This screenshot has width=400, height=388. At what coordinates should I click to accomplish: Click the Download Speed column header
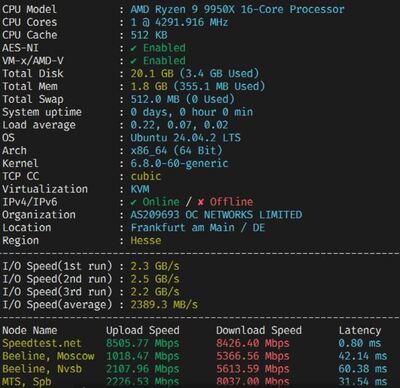tap(259, 330)
